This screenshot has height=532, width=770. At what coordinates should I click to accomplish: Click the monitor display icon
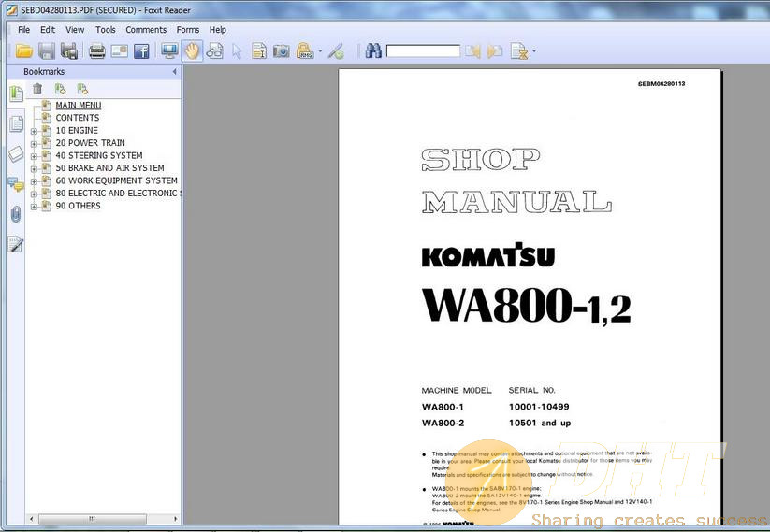point(169,50)
